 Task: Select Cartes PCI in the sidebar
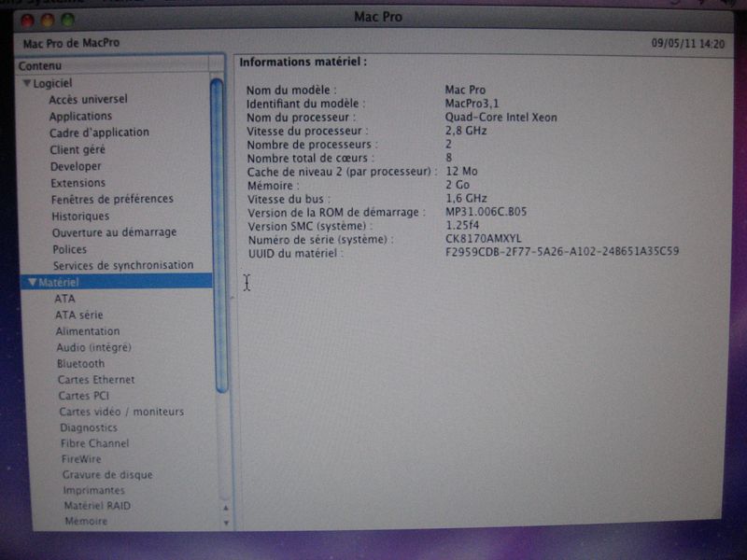(x=84, y=396)
